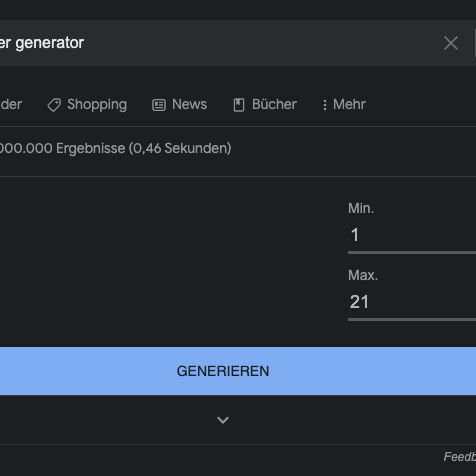Click the empty generated number area
Image resolution: width=476 pixels, height=476 pixels.
[167, 262]
